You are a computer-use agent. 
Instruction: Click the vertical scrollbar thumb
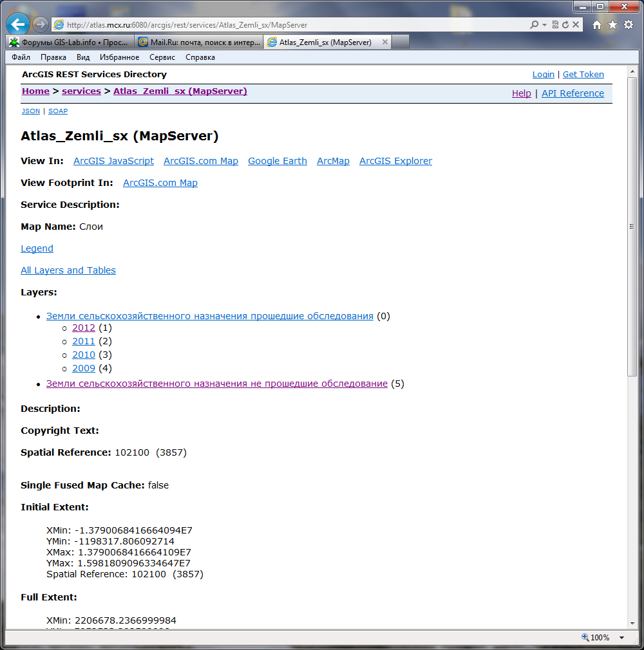click(x=632, y=227)
